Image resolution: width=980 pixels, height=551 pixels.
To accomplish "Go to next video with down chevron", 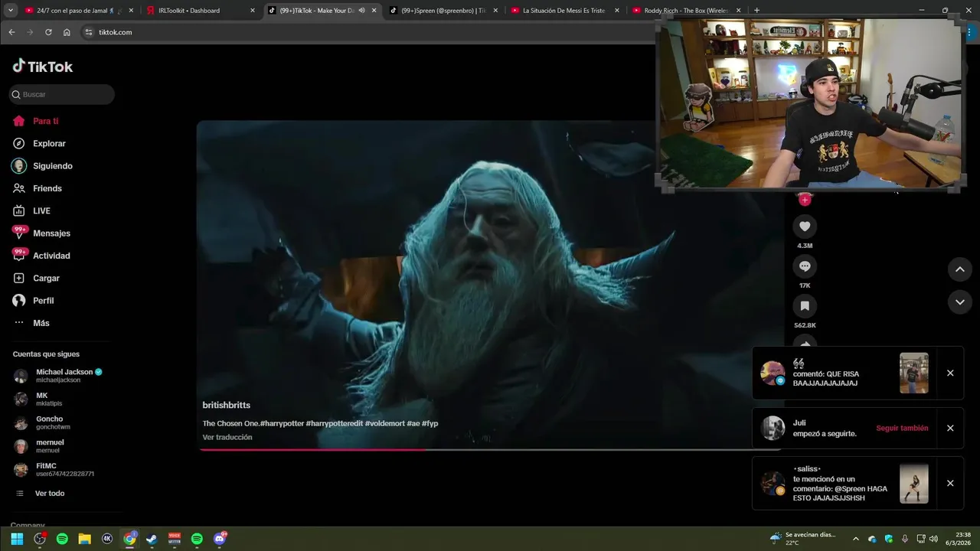I will [959, 302].
